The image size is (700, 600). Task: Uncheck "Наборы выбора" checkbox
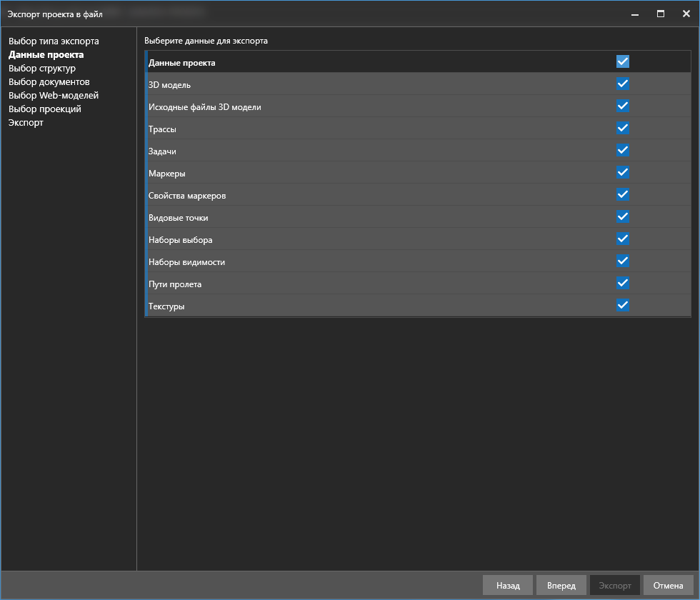coord(623,239)
